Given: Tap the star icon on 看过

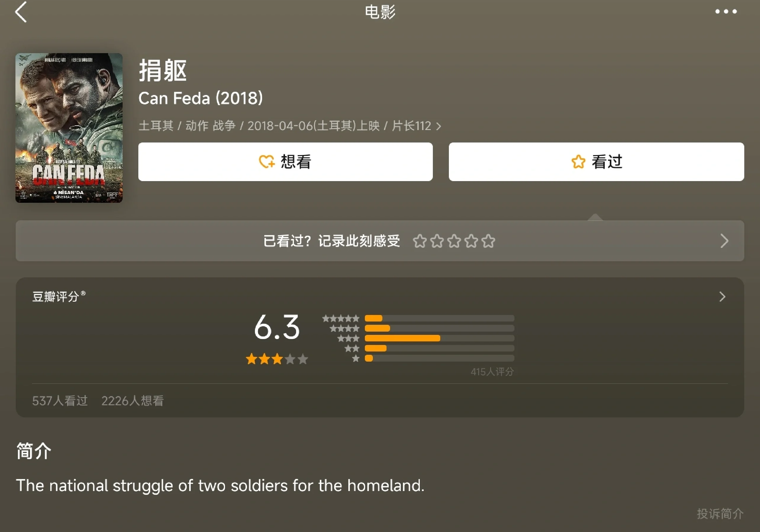Looking at the screenshot, I should pyautogui.click(x=578, y=161).
